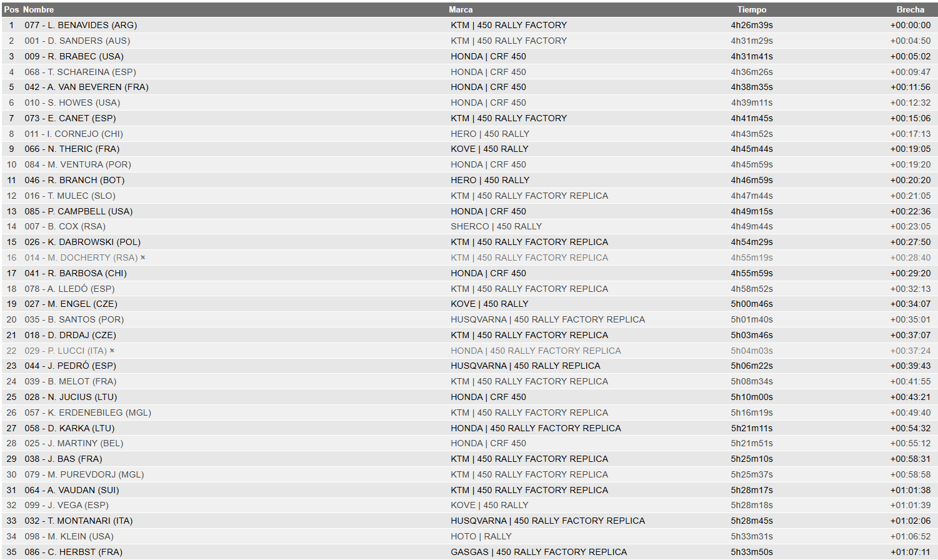The height and width of the screenshot is (560, 938).
Task: Select rider 001 - D. SANDERS (AUS)
Action: (x=77, y=41)
